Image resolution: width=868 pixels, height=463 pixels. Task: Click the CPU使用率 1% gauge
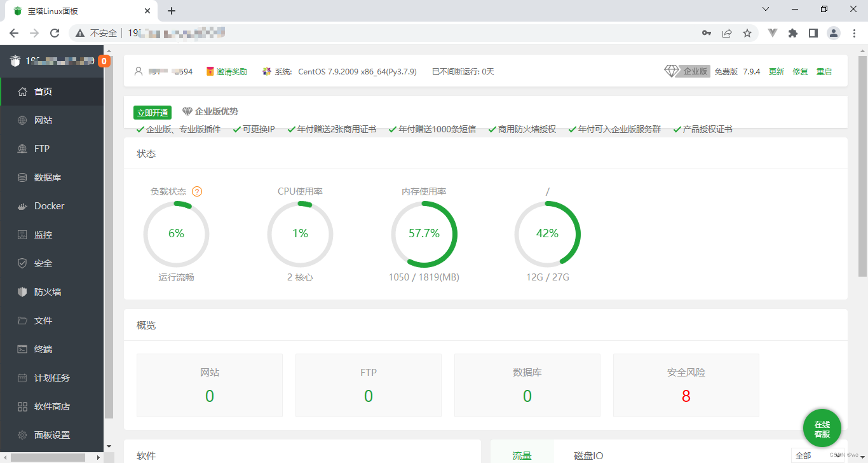[300, 234]
